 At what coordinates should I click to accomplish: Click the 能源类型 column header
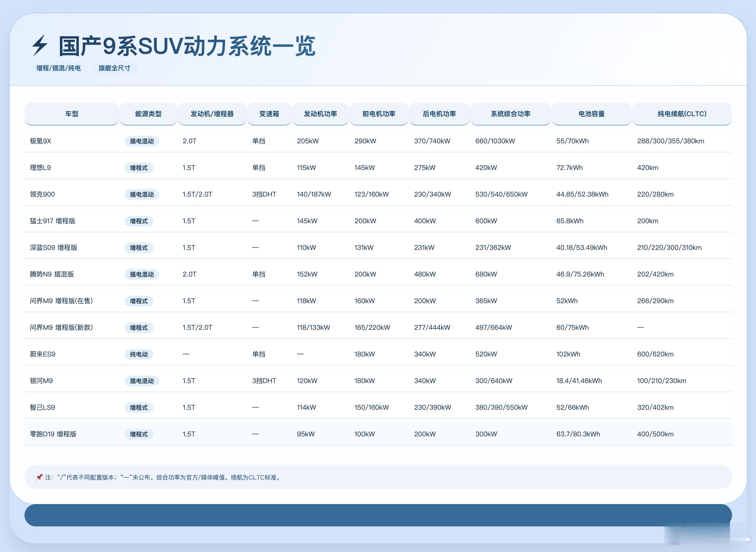tap(148, 114)
